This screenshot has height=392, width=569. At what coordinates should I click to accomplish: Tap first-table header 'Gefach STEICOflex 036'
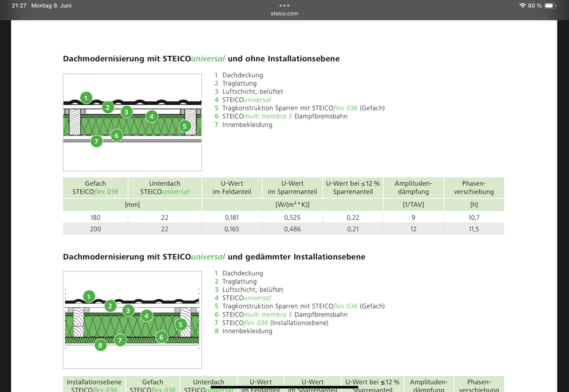coord(96,188)
